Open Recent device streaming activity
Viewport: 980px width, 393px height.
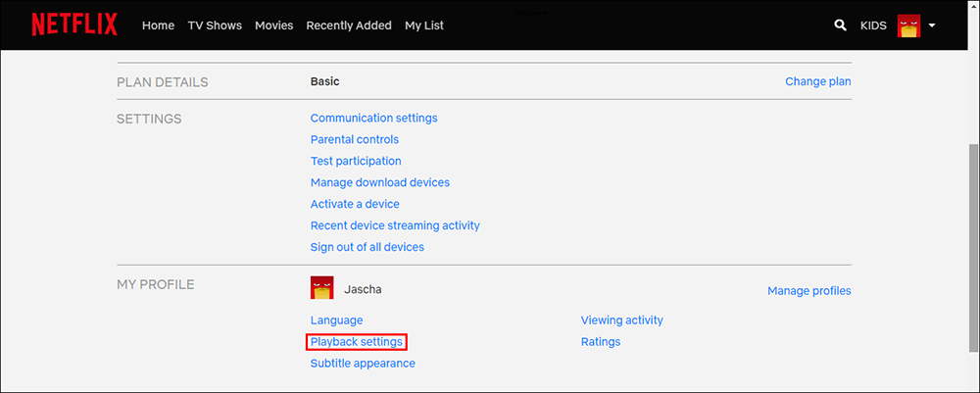395,225
